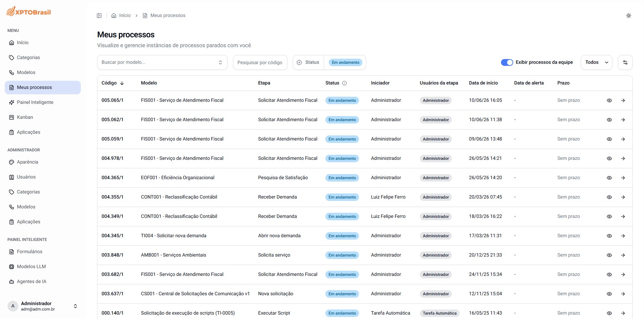
Task: Open process 004.349/1 with arrow icon
Action: [623, 217]
